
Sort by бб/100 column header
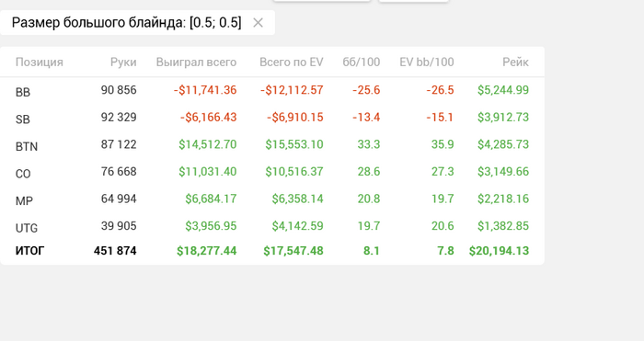coord(362,62)
